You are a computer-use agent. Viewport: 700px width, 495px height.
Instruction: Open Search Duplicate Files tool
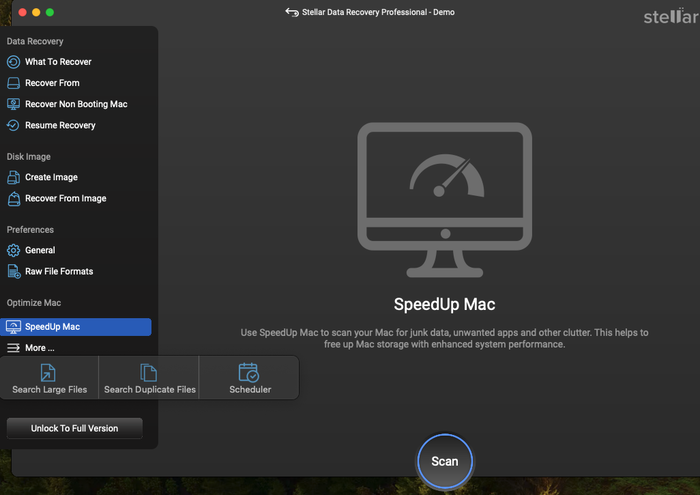pos(149,378)
